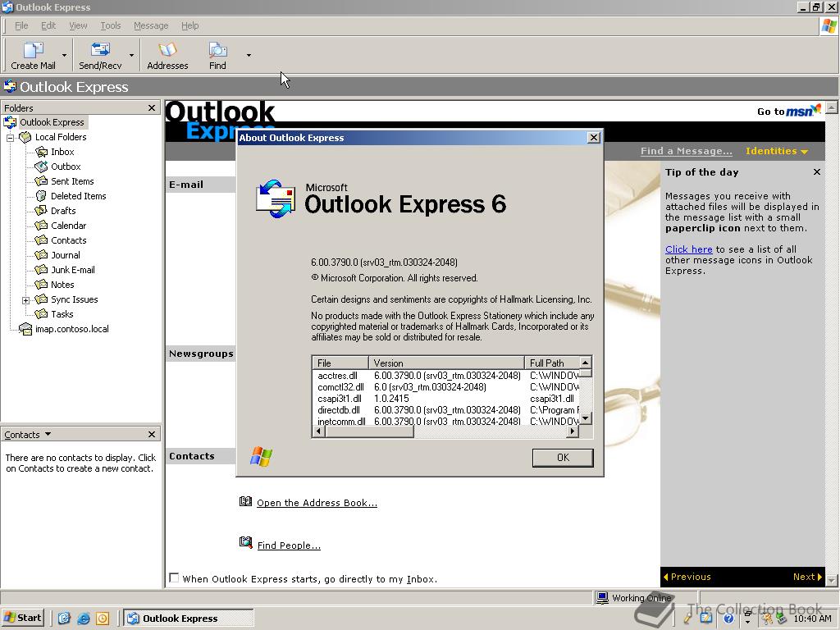This screenshot has width=840, height=630.
Task: Click main window scroll down arrow
Action: 832,580
